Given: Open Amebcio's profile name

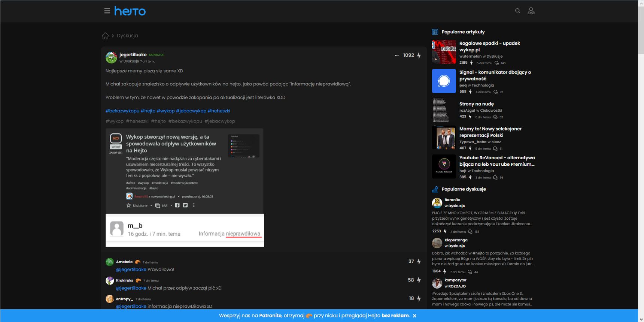Looking at the screenshot, I should [124, 262].
